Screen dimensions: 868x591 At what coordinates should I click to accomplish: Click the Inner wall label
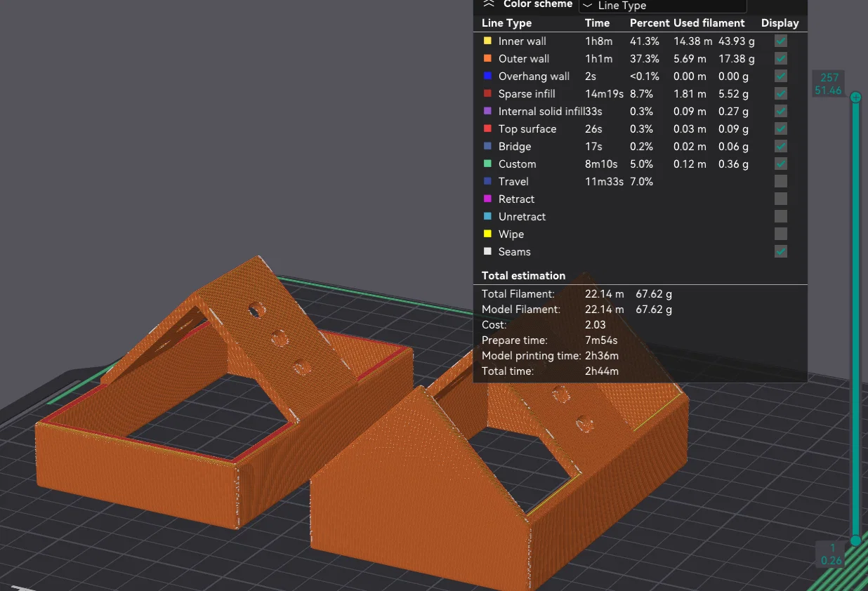point(522,41)
